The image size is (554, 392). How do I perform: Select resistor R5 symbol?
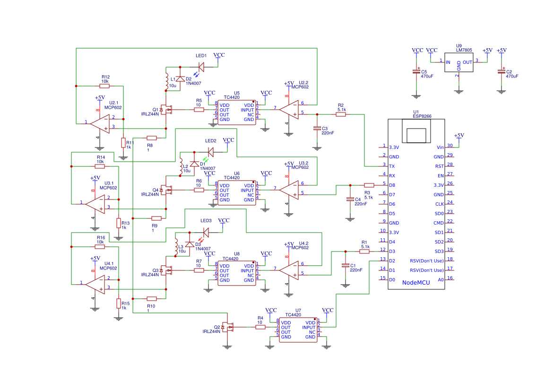(x=199, y=110)
